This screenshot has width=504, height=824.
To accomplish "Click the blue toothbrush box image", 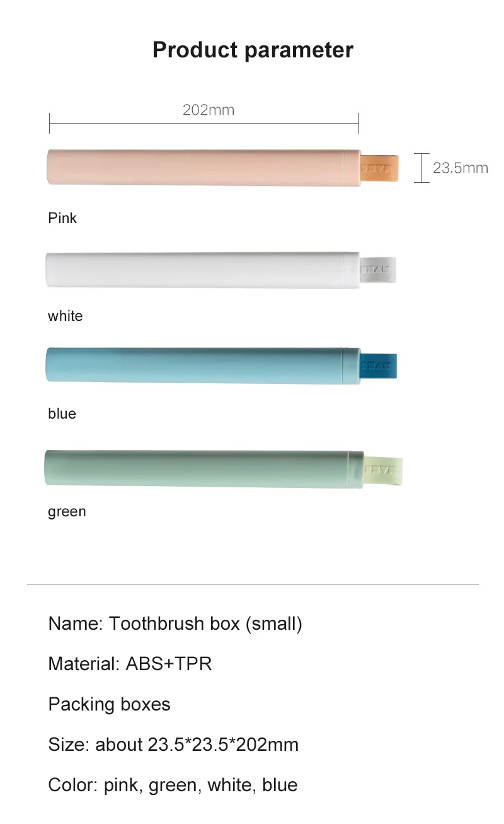I will [x=202, y=366].
